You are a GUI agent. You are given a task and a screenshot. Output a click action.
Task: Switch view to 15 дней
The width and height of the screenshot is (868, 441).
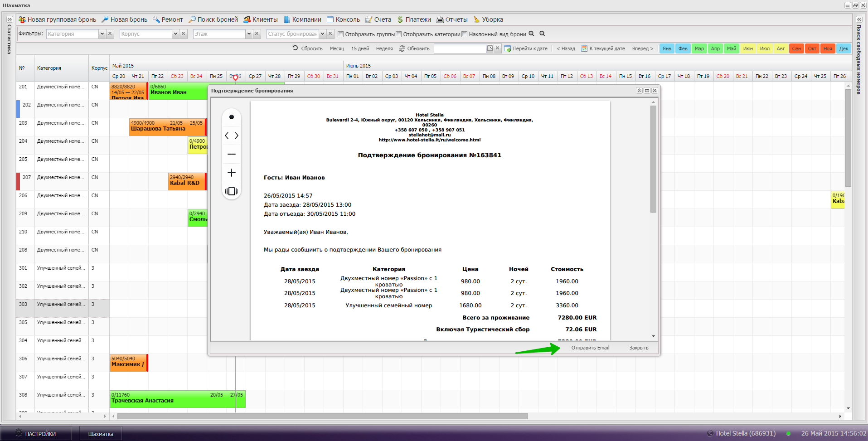[x=360, y=48]
